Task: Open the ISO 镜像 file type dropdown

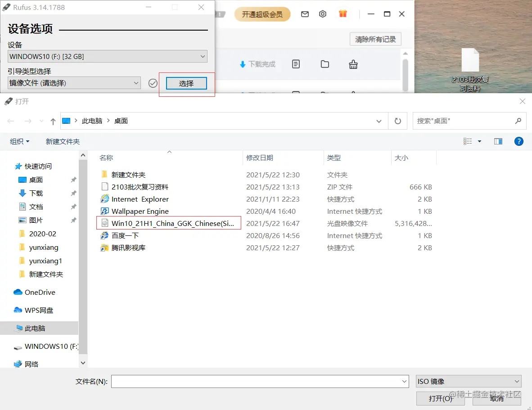Action: click(469, 382)
